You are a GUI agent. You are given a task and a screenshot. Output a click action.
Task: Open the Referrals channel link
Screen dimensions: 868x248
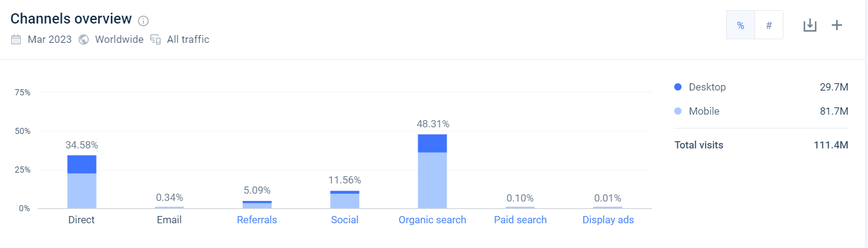point(257,220)
